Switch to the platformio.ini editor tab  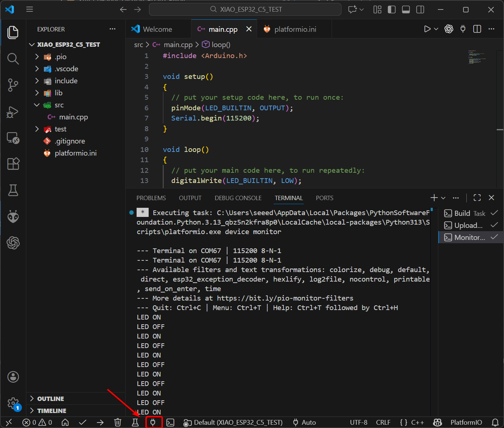pyautogui.click(x=295, y=29)
